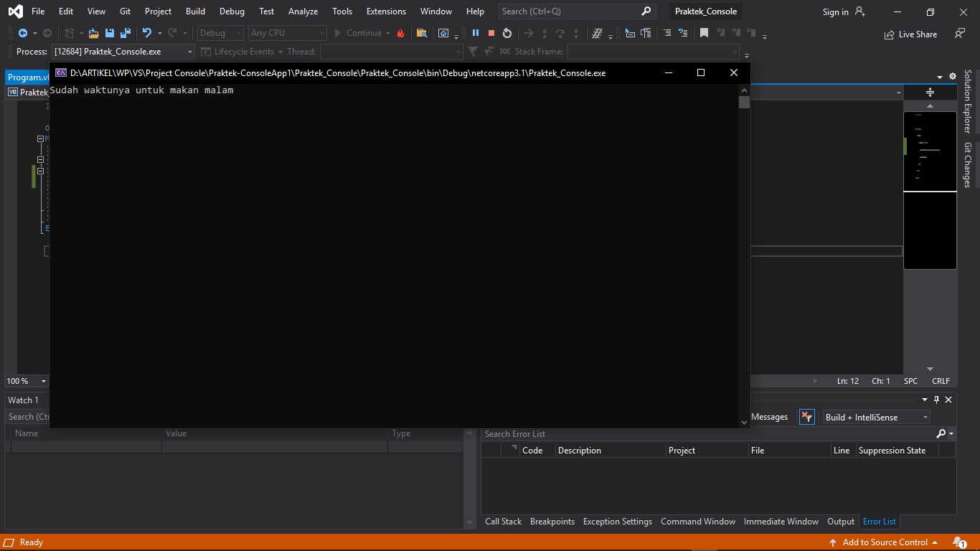Open the Build + IntelliSense dropdown
This screenshot has width=980, height=551.
[876, 417]
